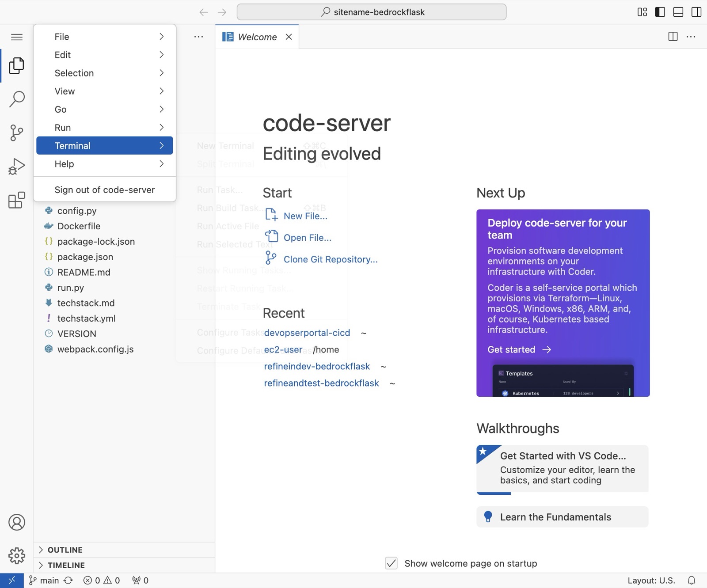Open the Search view in activity bar
707x588 pixels.
17,99
